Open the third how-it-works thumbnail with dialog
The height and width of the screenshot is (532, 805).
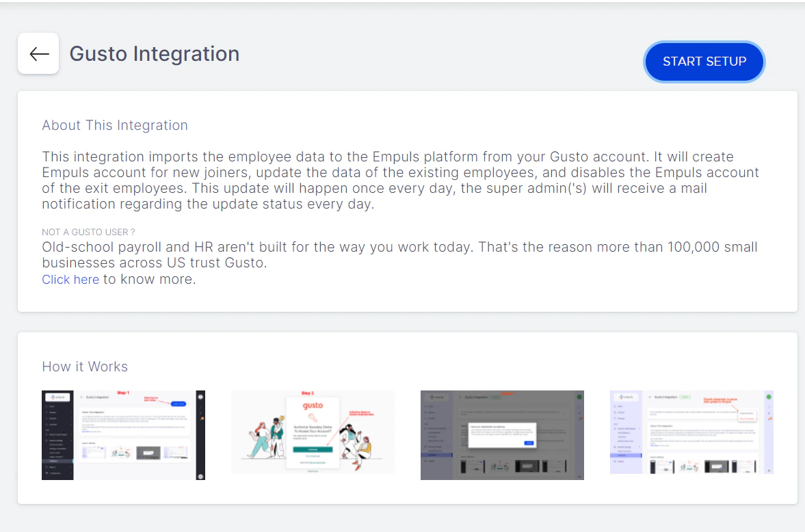coord(502,435)
